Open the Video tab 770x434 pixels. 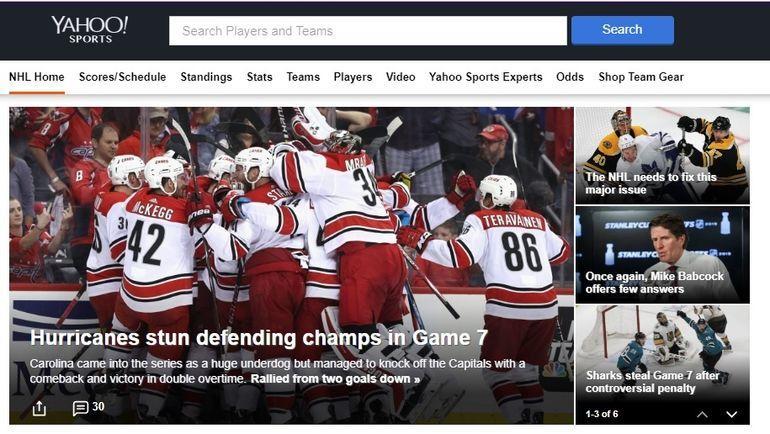(x=400, y=77)
